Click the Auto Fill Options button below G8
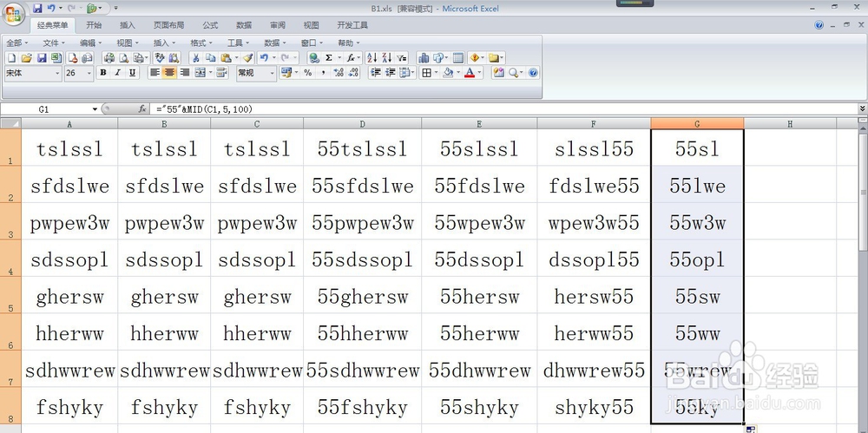The height and width of the screenshot is (433, 868). 750,430
